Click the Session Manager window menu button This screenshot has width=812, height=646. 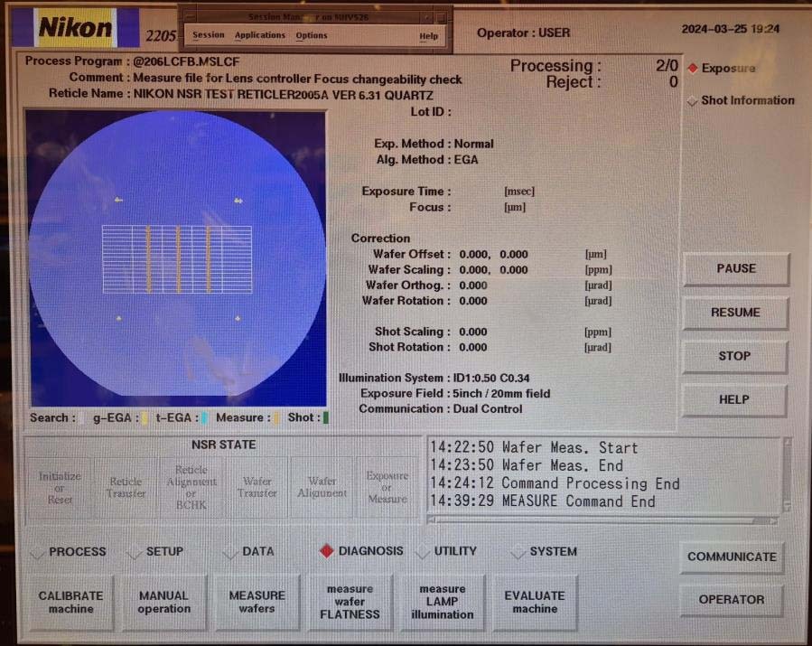click(190, 16)
